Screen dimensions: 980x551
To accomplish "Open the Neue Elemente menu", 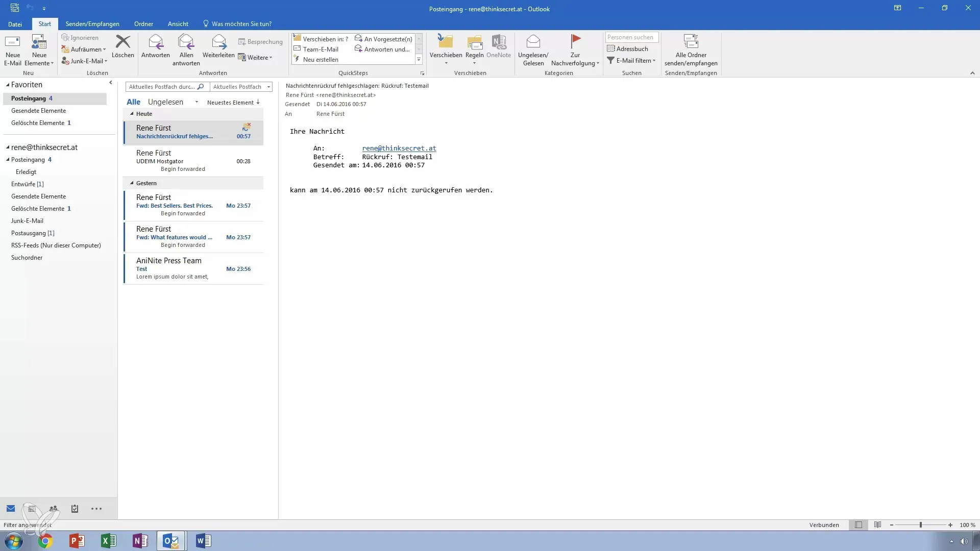I will 39,50.
